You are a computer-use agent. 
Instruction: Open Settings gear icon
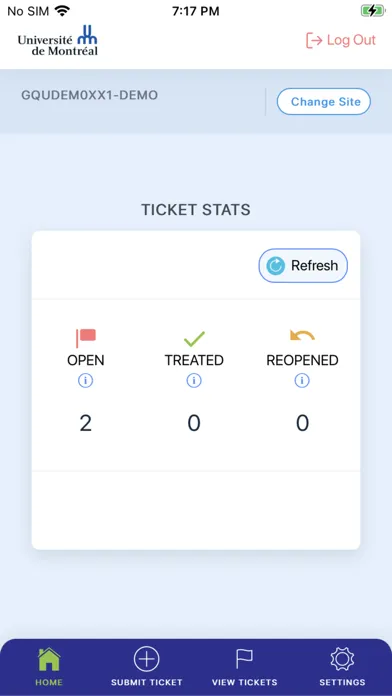click(342, 659)
